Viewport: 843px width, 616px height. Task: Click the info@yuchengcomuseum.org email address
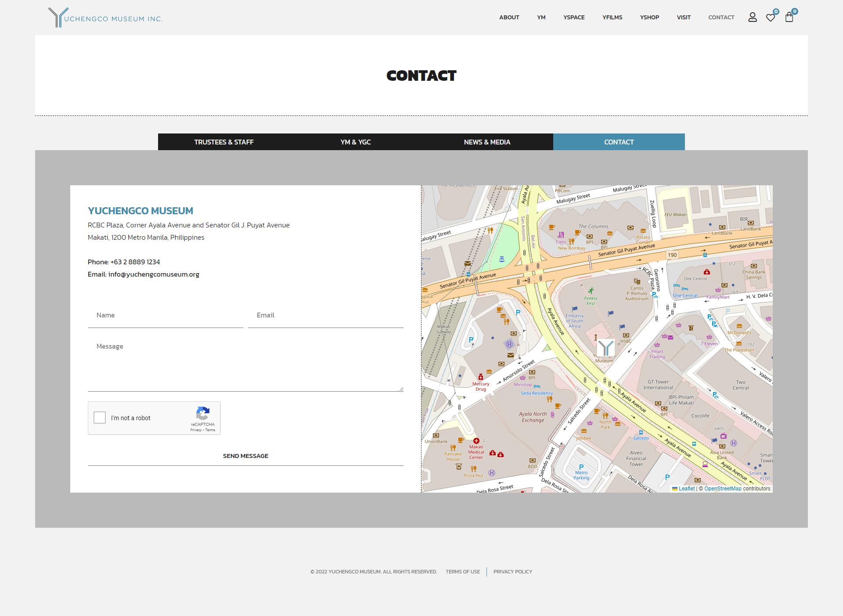click(154, 274)
